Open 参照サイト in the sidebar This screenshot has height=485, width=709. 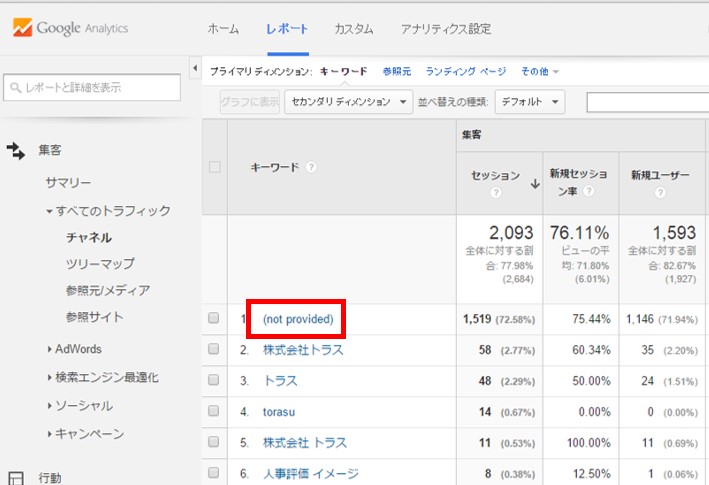click(95, 317)
